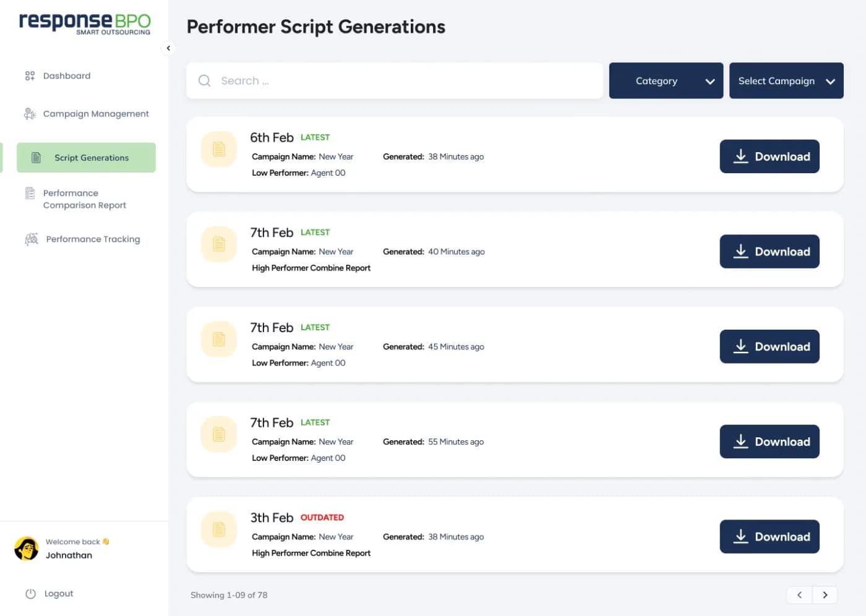Click the file icon on the 3th Feb card
The height and width of the screenshot is (616, 866).
[x=219, y=529]
